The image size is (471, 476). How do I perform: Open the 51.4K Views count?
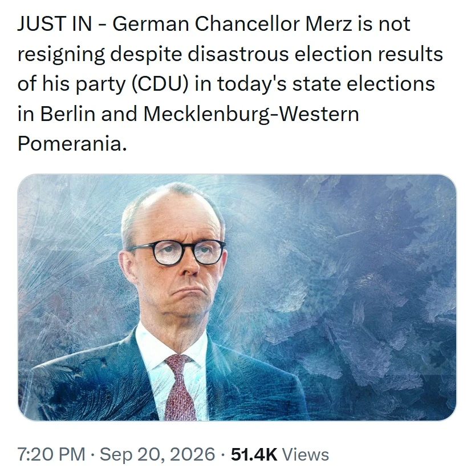coord(280,454)
